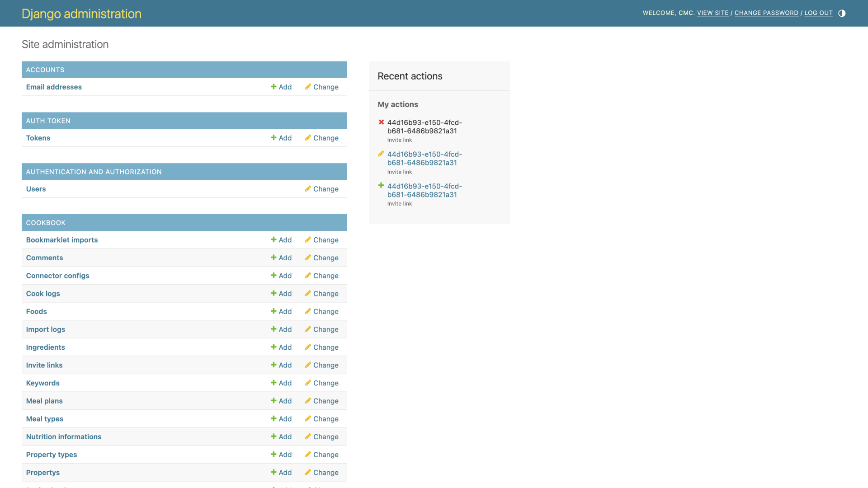The height and width of the screenshot is (488, 868).
Task: Select the Invite links entry
Action: pyautogui.click(x=44, y=365)
